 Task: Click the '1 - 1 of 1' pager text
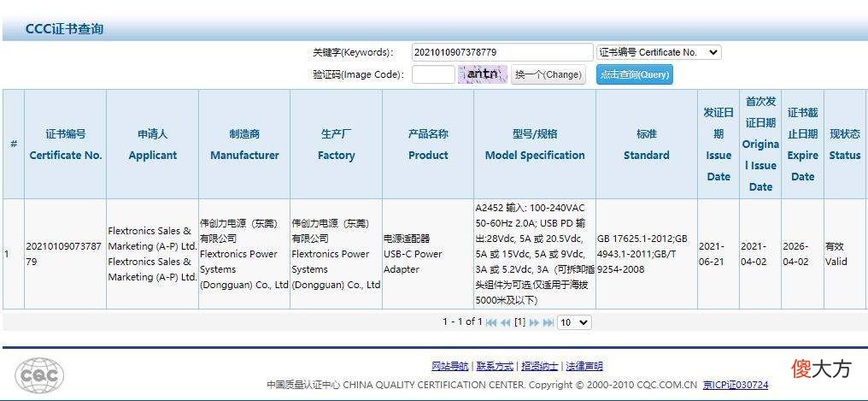[462, 321]
